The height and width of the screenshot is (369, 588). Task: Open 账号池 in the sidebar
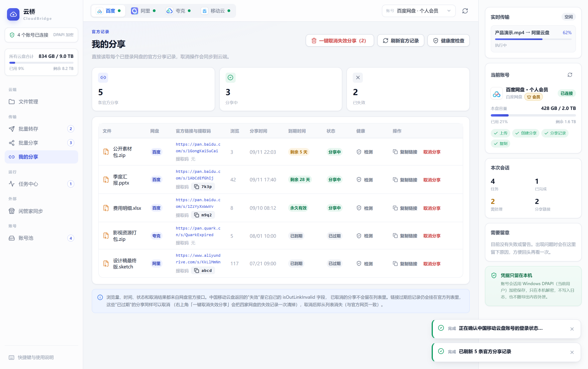coord(41,238)
